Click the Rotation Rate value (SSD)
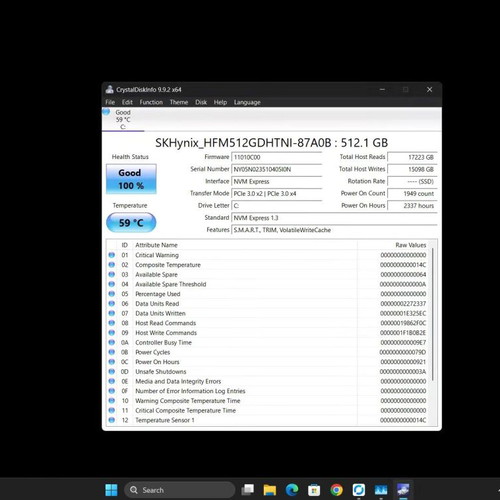The width and height of the screenshot is (500, 500). tap(412, 181)
